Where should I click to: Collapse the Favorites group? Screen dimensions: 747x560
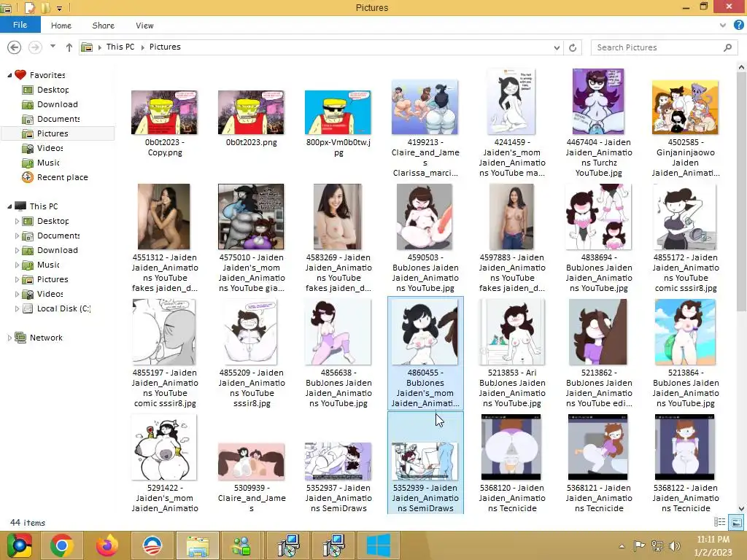(9, 75)
